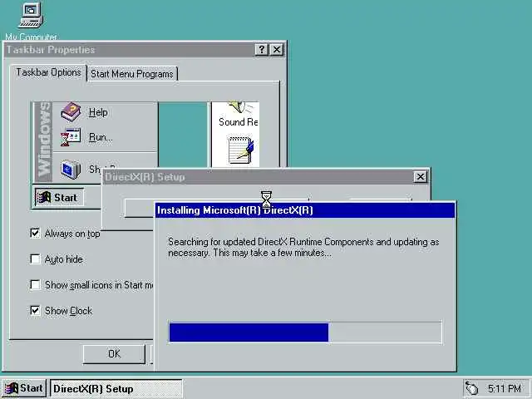
Task: Click the Sound Recorder preview label
Action: (x=239, y=122)
